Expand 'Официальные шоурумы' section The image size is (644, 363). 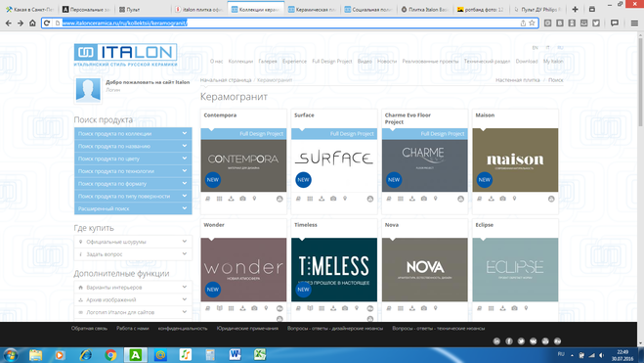(133, 242)
